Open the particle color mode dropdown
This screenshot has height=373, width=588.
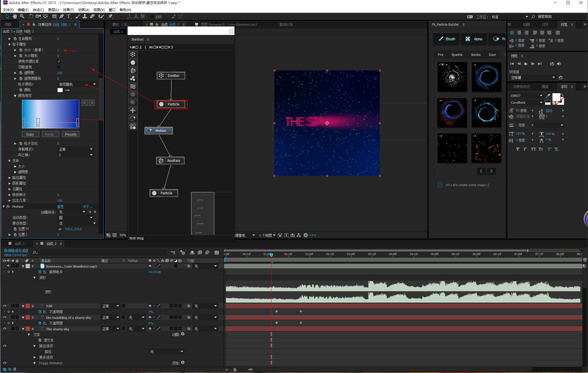(77, 85)
